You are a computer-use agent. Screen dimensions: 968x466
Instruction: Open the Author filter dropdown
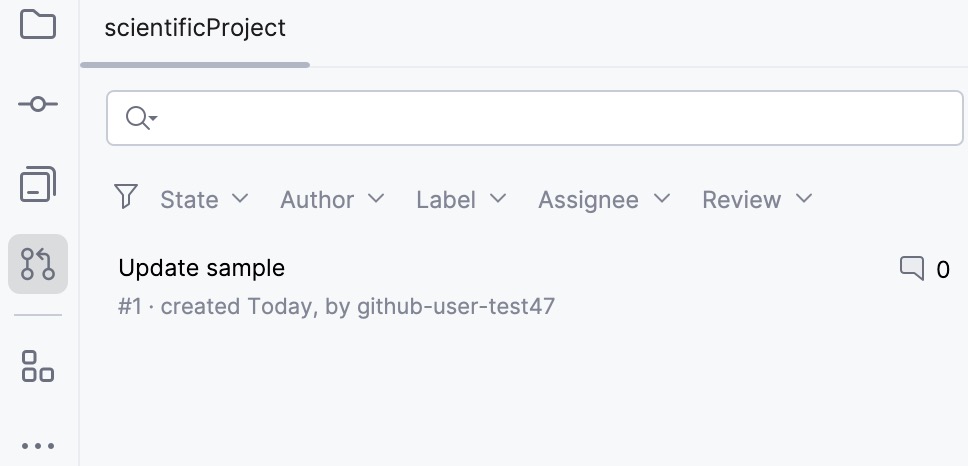(x=332, y=200)
